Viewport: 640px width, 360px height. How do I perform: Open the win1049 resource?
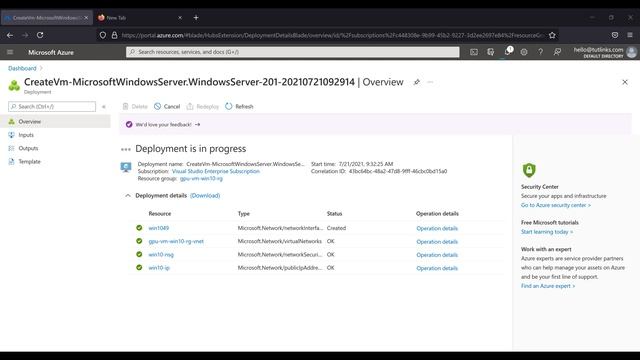[x=159, y=228]
